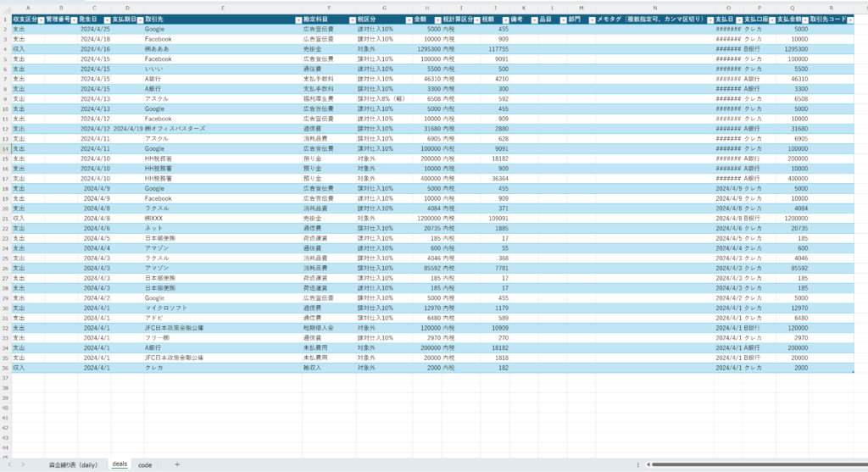Screen dimensions: 868x472
Task: Open the 支払金額 filter dropdown
Action: pos(805,20)
